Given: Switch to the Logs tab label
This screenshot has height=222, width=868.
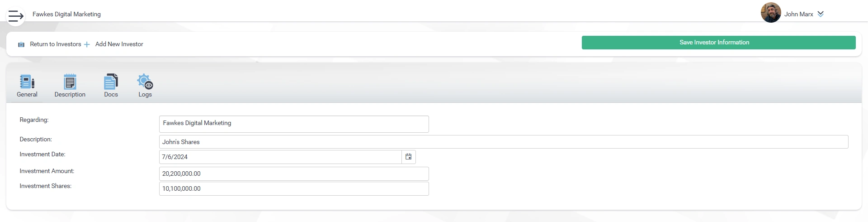Looking at the screenshot, I should click(x=145, y=94).
